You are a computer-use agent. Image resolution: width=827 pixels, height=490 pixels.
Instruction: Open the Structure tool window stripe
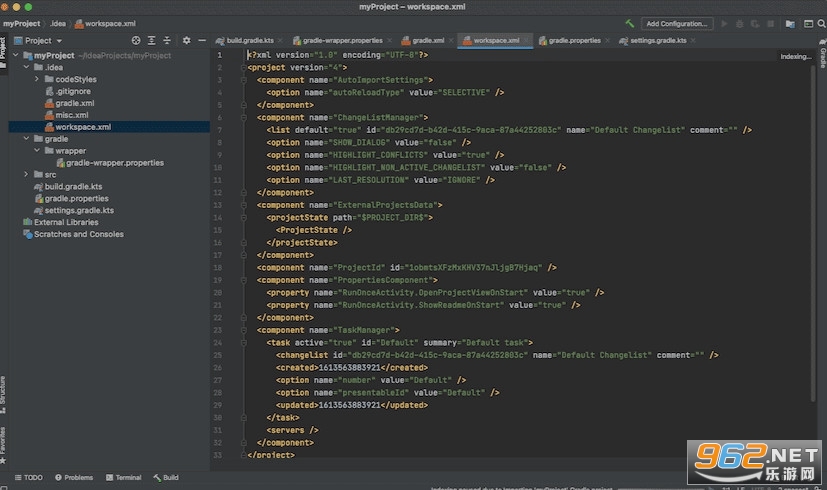click(3, 395)
